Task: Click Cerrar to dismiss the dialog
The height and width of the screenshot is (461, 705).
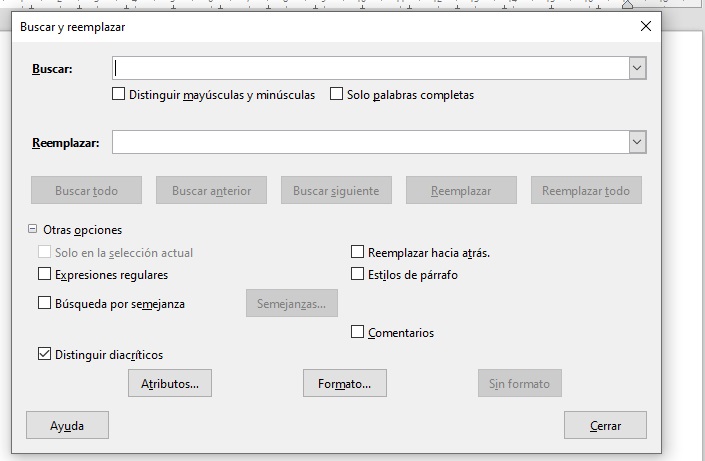Action: pyautogui.click(x=606, y=425)
